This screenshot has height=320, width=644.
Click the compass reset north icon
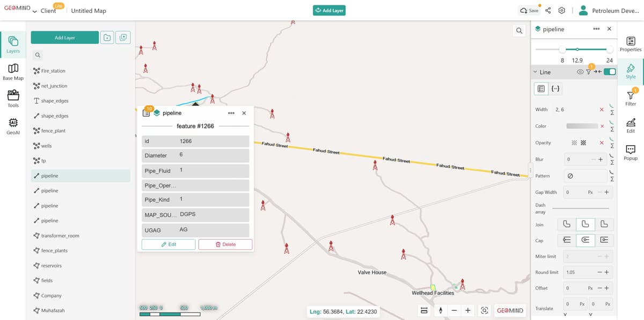click(x=441, y=310)
